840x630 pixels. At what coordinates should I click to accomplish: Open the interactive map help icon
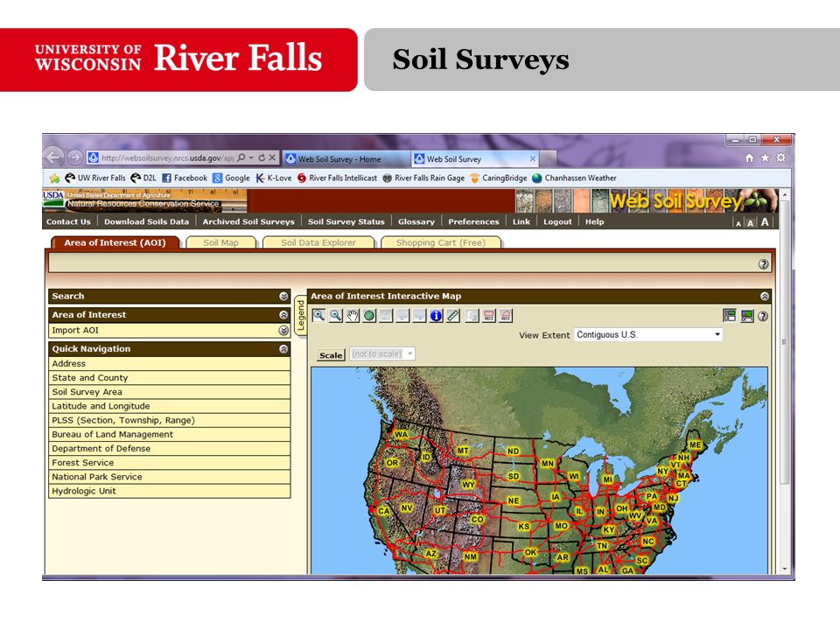point(763,316)
